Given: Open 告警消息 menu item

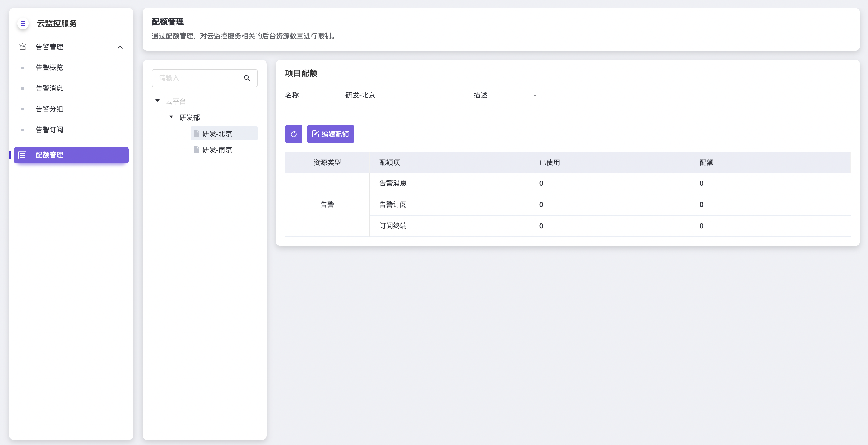Looking at the screenshot, I should coord(49,88).
